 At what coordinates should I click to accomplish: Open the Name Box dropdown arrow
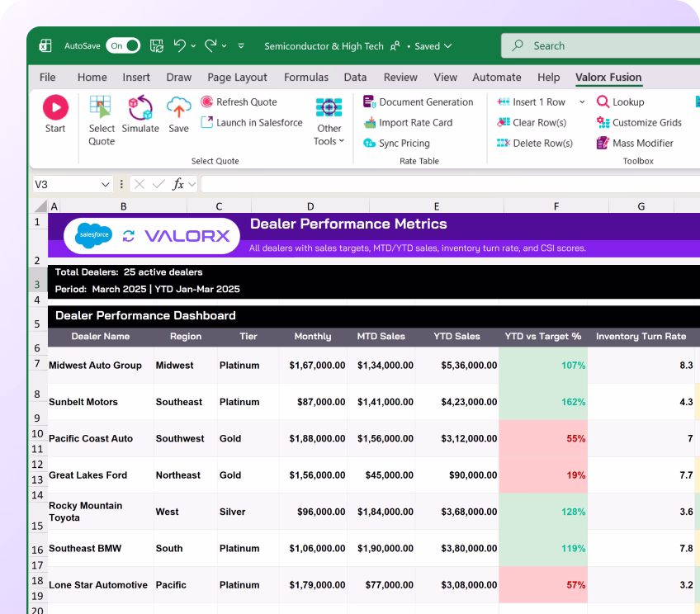point(106,184)
